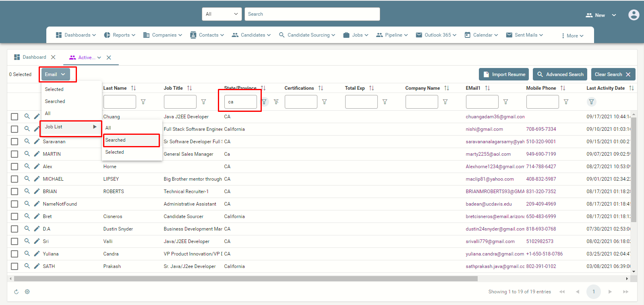Click the top Search input field

point(312,14)
